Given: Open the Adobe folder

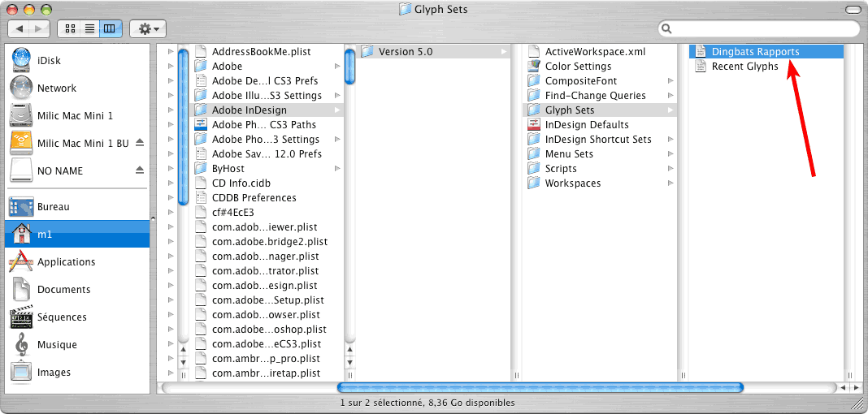Looking at the screenshot, I should click(227, 67).
